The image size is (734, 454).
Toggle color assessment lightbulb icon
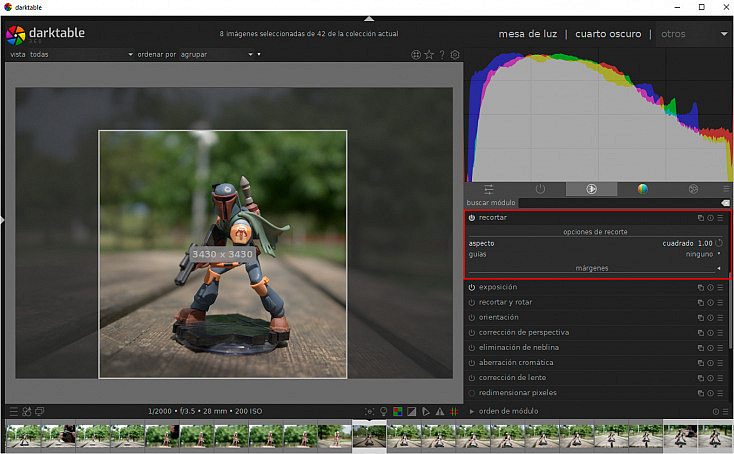pyautogui.click(x=383, y=411)
